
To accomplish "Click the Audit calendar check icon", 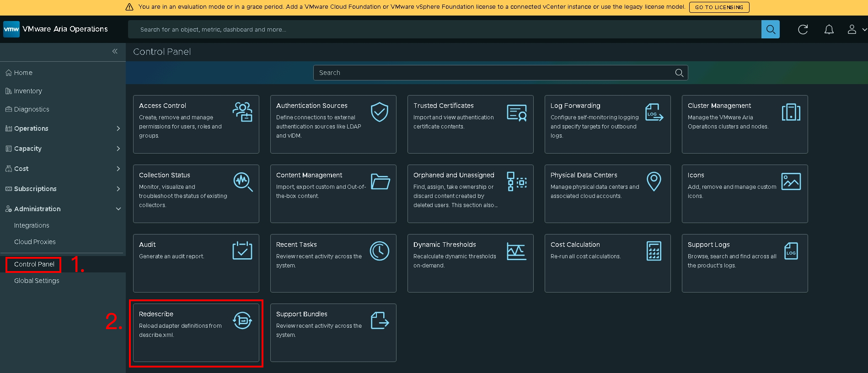I will (x=242, y=250).
